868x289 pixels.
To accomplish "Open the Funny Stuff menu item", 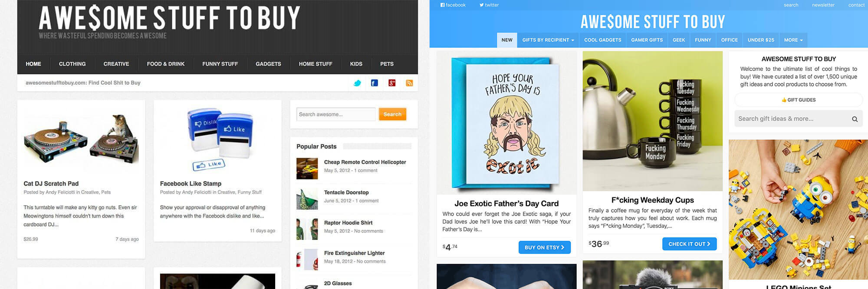I will pos(220,64).
